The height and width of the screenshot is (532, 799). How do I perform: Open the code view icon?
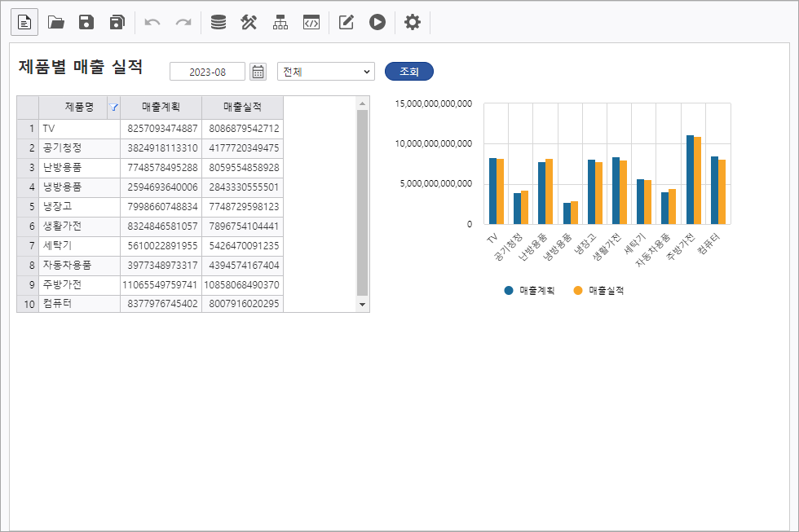311,22
